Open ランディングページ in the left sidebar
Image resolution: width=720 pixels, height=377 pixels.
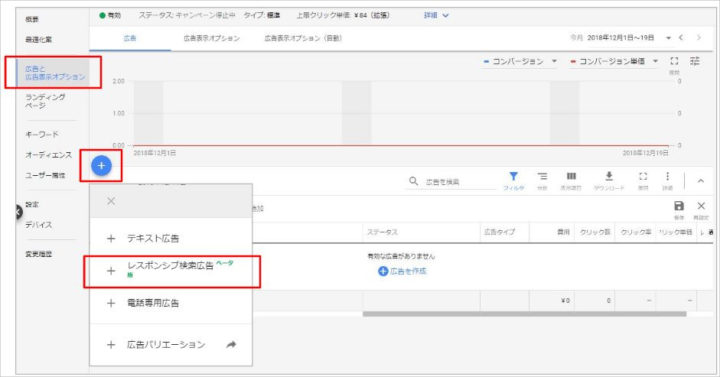[45, 101]
